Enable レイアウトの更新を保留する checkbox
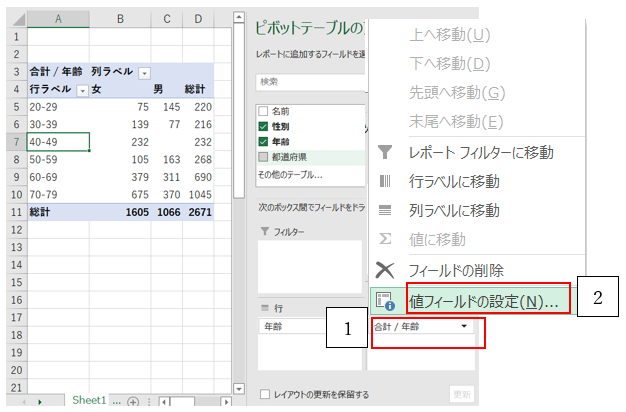Screen dimensions: 626x412 tap(264, 394)
